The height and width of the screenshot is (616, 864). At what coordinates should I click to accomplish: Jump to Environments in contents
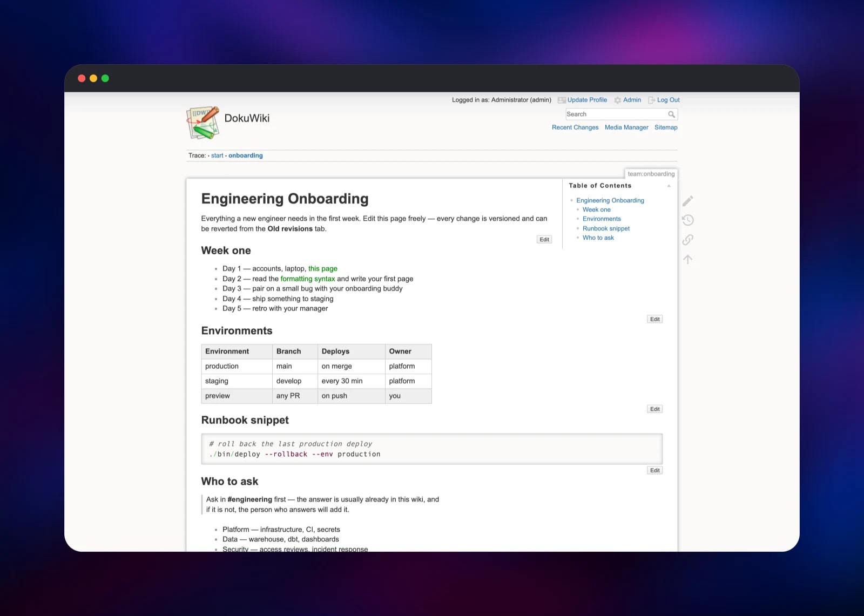point(602,219)
